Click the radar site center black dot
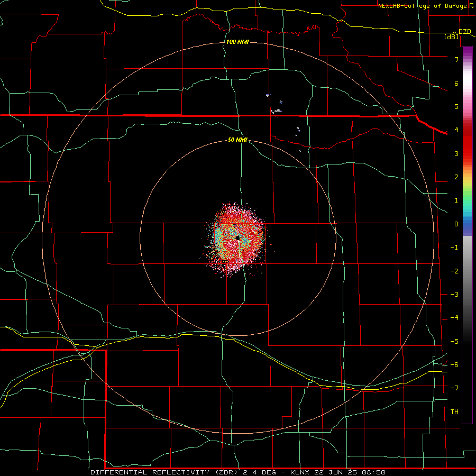 tap(238, 238)
